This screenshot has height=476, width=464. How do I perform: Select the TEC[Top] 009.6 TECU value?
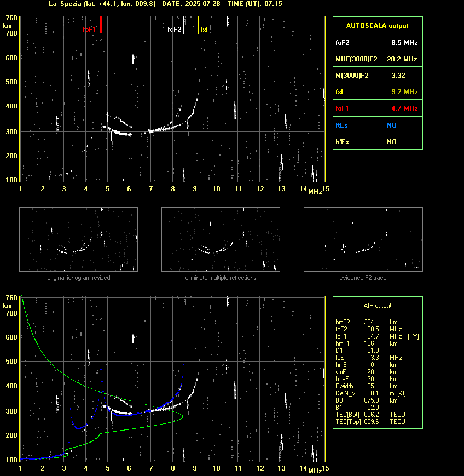point(372,422)
